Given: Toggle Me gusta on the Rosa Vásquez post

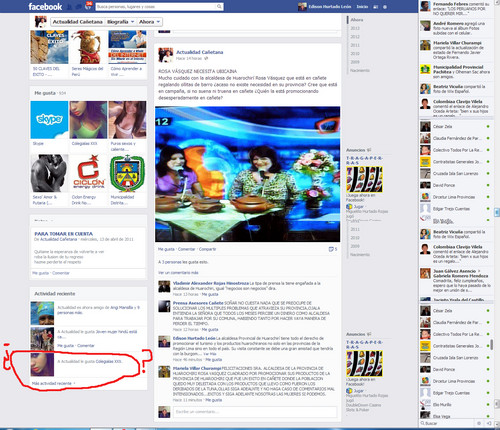Looking at the screenshot, I should pyautogui.click(x=166, y=249).
